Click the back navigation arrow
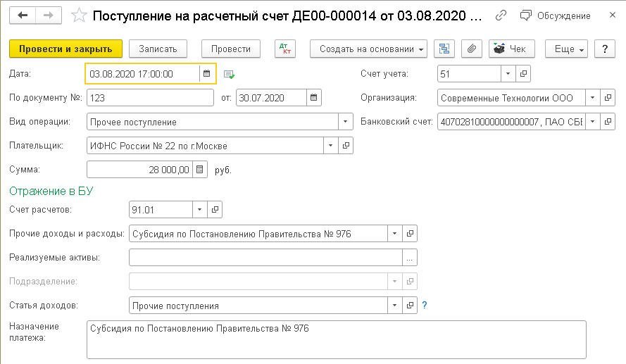This screenshot has width=626, height=364. click(x=23, y=15)
